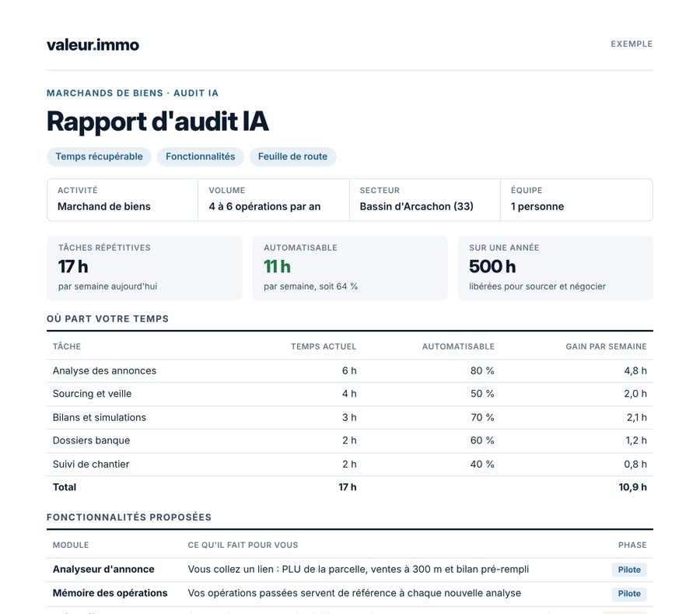Click the Pilote badge for Mémoire des opérations
Viewport: 700px width, 614px height.
(x=629, y=594)
